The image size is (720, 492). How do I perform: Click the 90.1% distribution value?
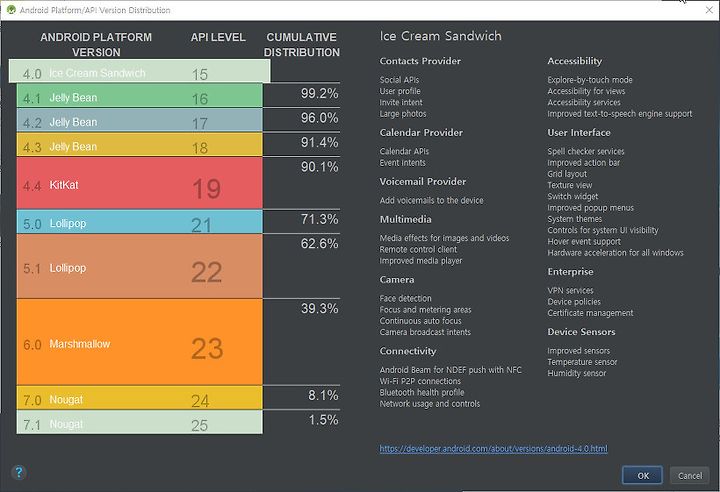(320, 167)
